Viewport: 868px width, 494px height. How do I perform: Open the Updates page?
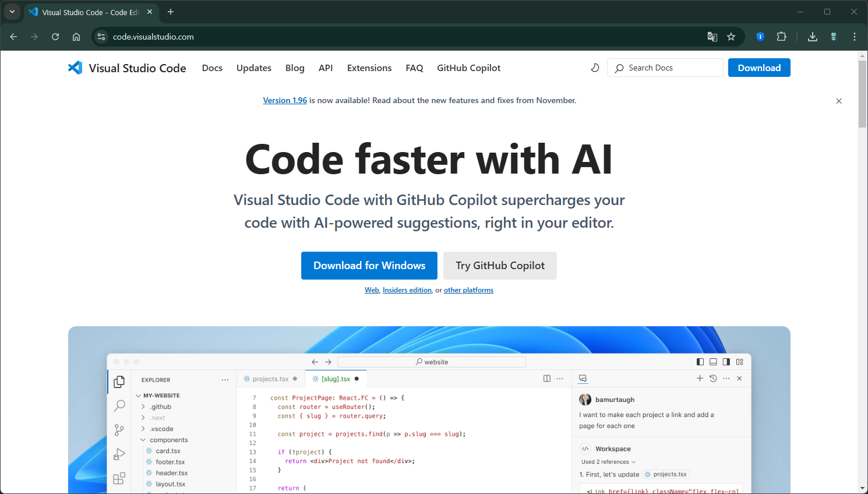tap(254, 68)
